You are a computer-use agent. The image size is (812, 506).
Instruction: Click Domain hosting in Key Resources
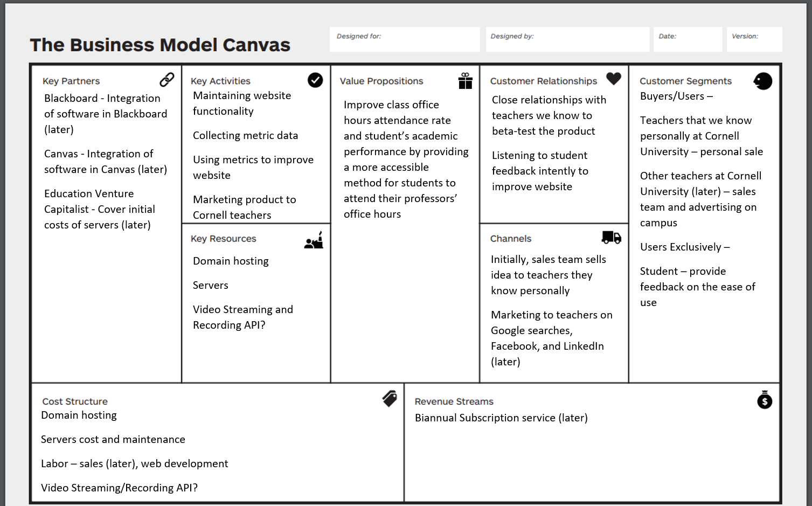pyautogui.click(x=231, y=261)
